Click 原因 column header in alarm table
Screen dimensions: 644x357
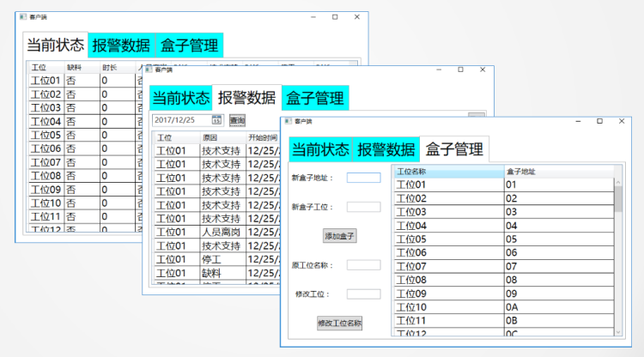pyautogui.click(x=222, y=138)
